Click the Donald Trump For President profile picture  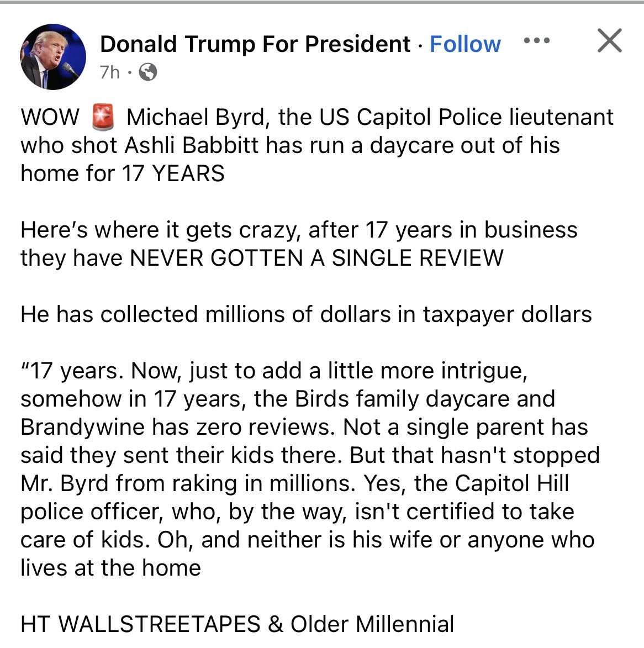[x=53, y=56]
